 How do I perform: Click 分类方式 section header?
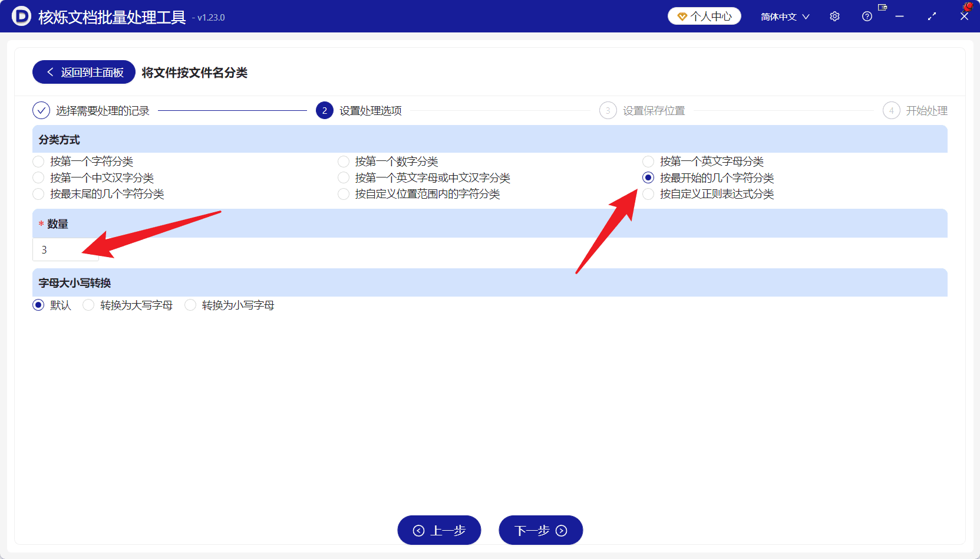click(490, 139)
